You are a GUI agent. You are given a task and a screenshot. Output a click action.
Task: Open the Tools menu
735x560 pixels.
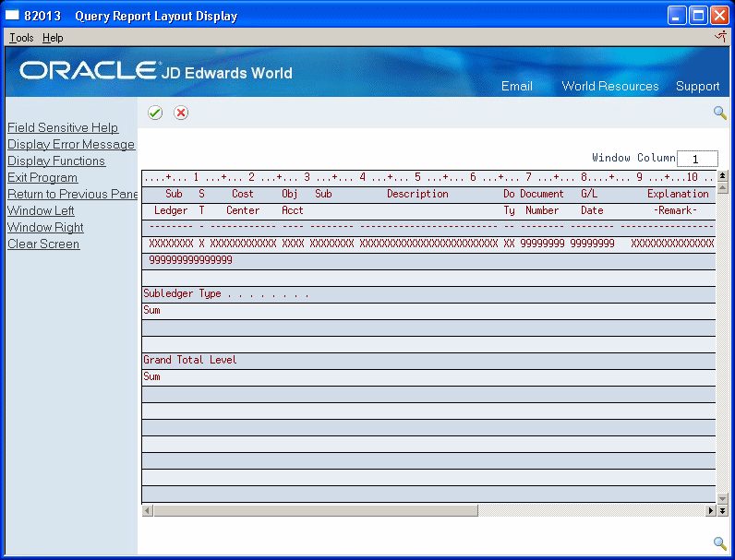pyautogui.click(x=21, y=38)
